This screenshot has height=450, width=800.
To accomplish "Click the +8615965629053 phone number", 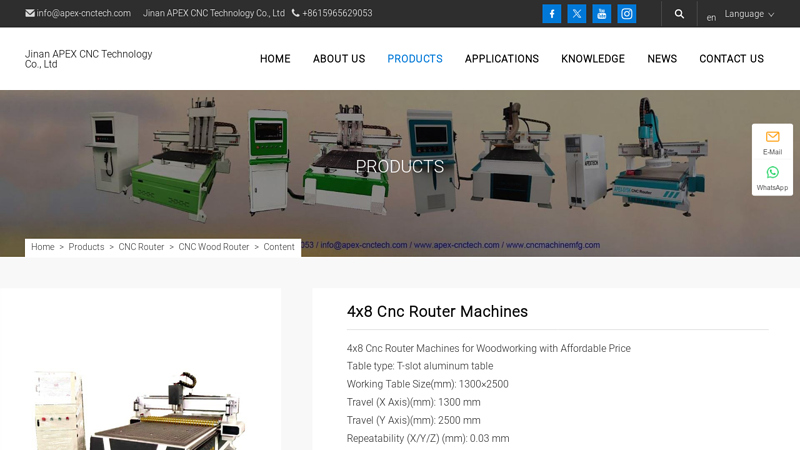I will [337, 13].
